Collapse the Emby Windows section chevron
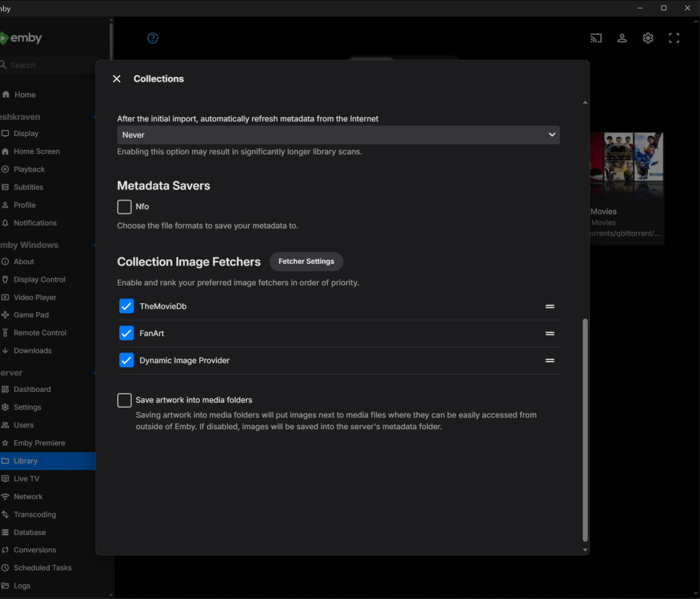This screenshot has height=599, width=700. tap(93, 245)
